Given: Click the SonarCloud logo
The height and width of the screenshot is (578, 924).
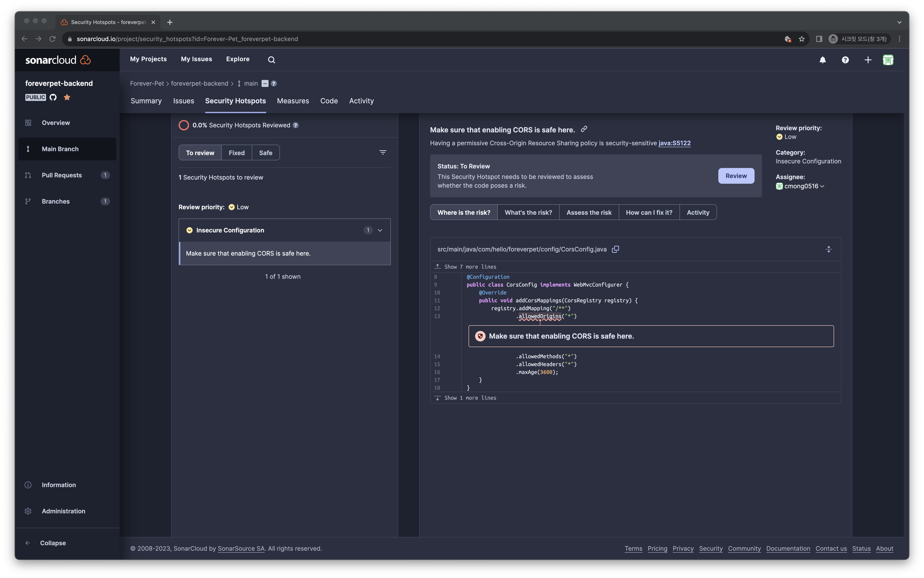Looking at the screenshot, I should 58,60.
